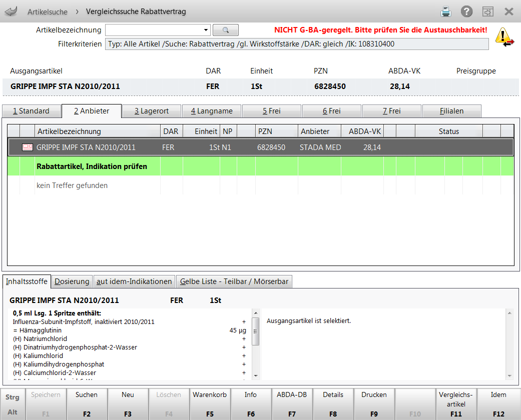This screenshot has height=420, width=521.
Task: Click the (H) Calciumchlorid-2-Wasser ingredient line
Action: pos(130,373)
